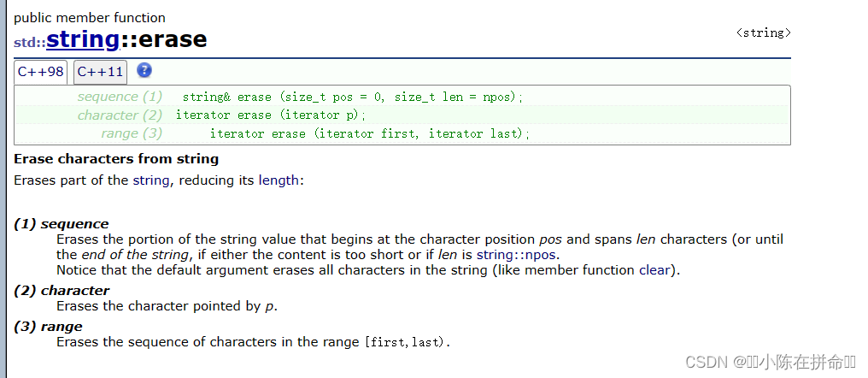This screenshot has width=868, height=378.
Task: Switch to the C++98 tab
Action: pyautogui.click(x=40, y=72)
